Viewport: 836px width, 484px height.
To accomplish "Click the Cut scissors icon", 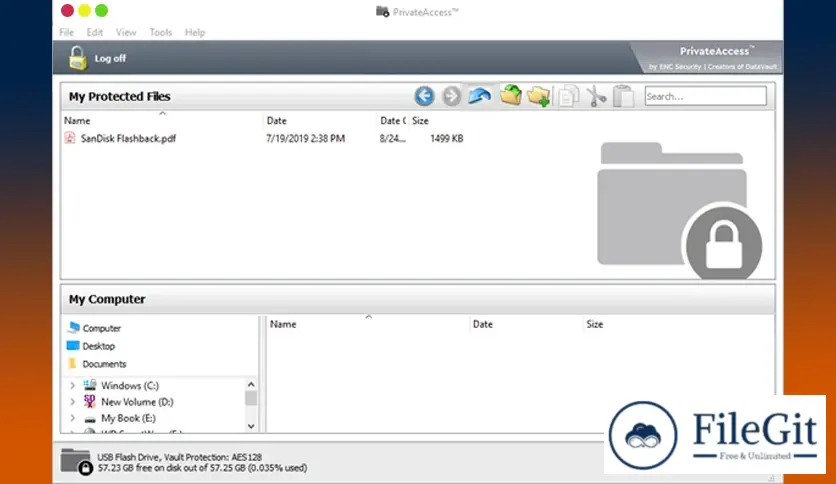I will [596, 96].
